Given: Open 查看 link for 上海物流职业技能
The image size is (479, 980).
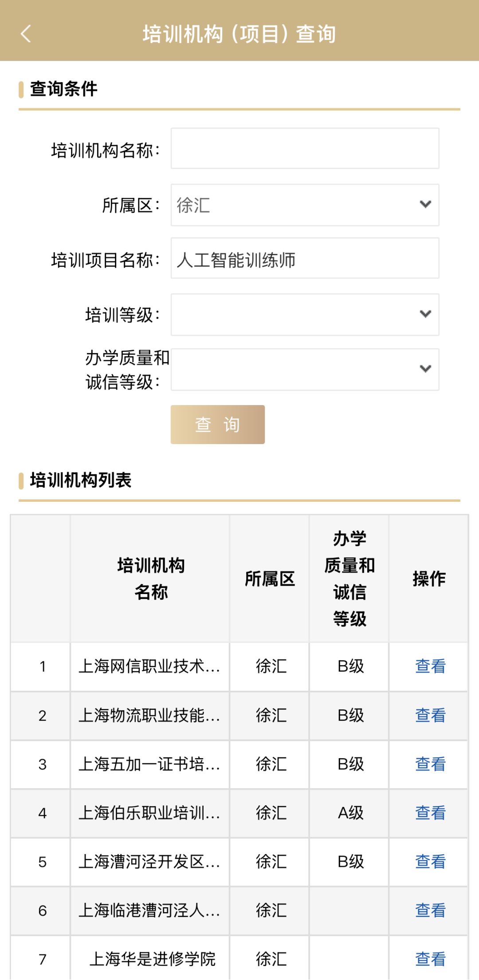Looking at the screenshot, I should [x=430, y=716].
